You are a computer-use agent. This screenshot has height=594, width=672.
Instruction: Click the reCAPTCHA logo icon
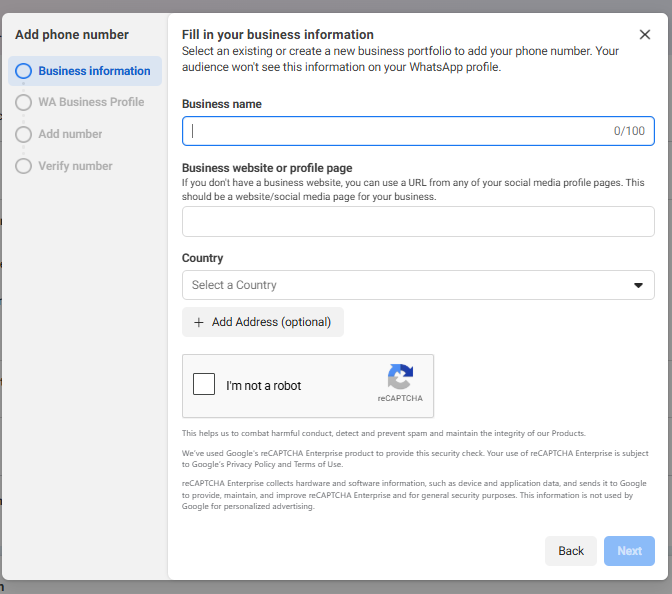click(x=400, y=376)
